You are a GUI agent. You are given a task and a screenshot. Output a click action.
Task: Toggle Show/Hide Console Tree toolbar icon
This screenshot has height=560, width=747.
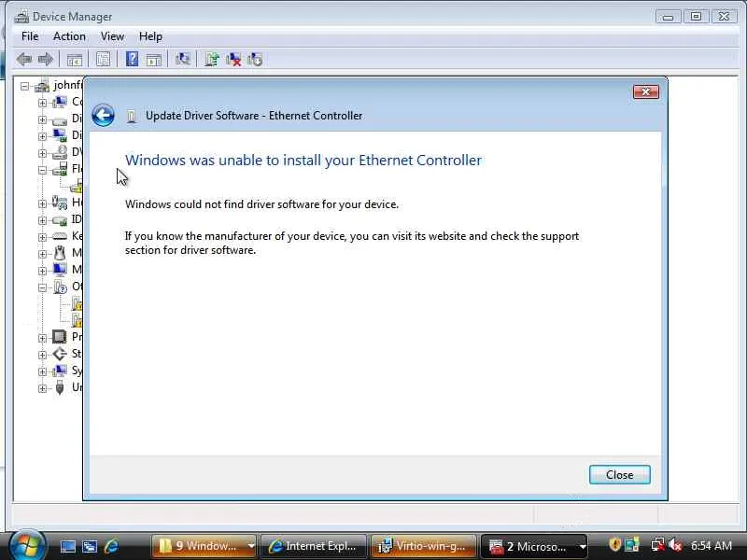[x=75, y=60]
